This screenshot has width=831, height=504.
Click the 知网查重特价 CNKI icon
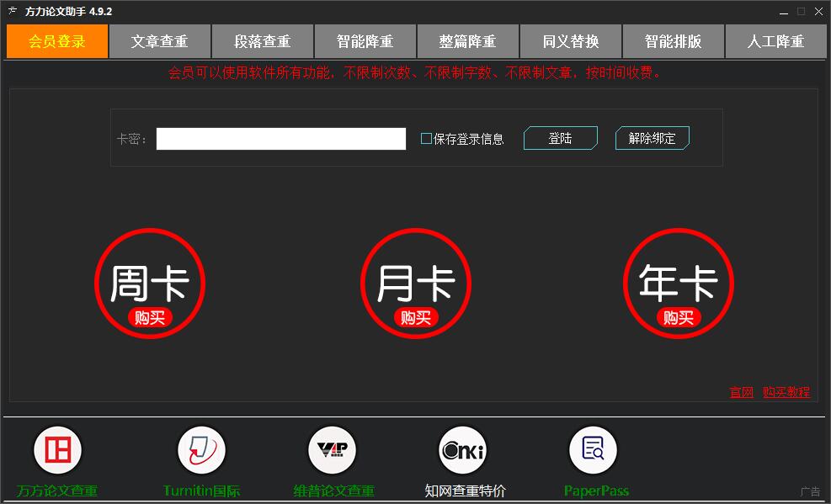coord(462,449)
